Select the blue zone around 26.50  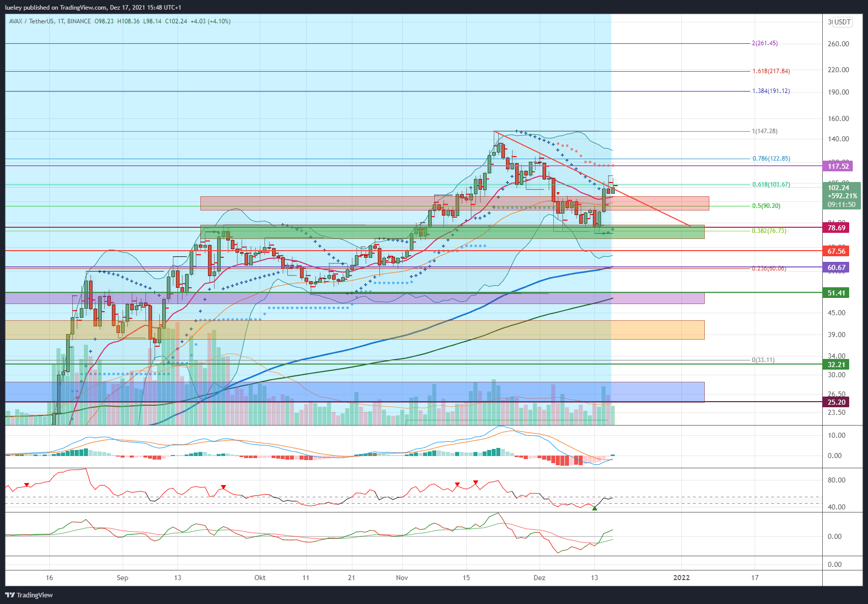click(355, 392)
